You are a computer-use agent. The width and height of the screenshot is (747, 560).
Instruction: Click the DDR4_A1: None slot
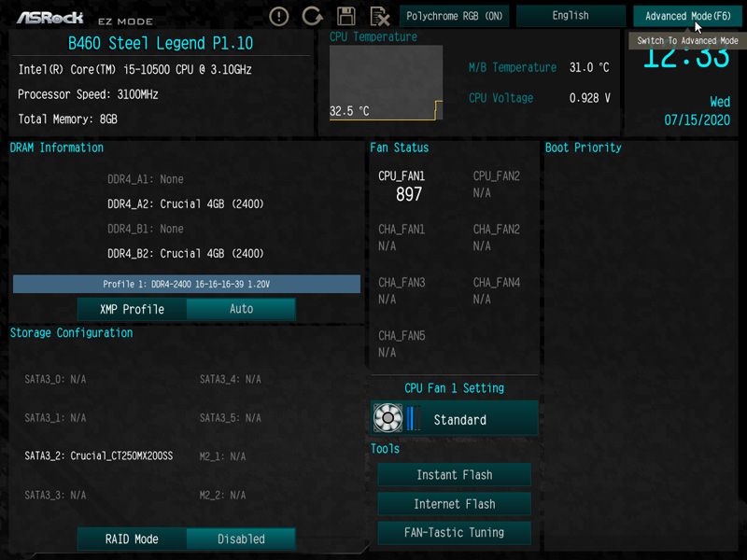click(146, 179)
